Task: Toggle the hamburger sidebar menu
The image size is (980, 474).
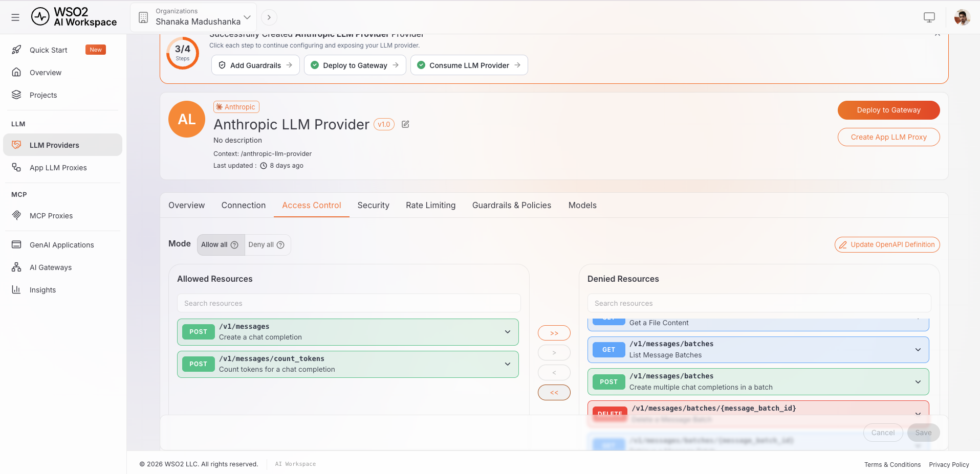Action: click(15, 17)
